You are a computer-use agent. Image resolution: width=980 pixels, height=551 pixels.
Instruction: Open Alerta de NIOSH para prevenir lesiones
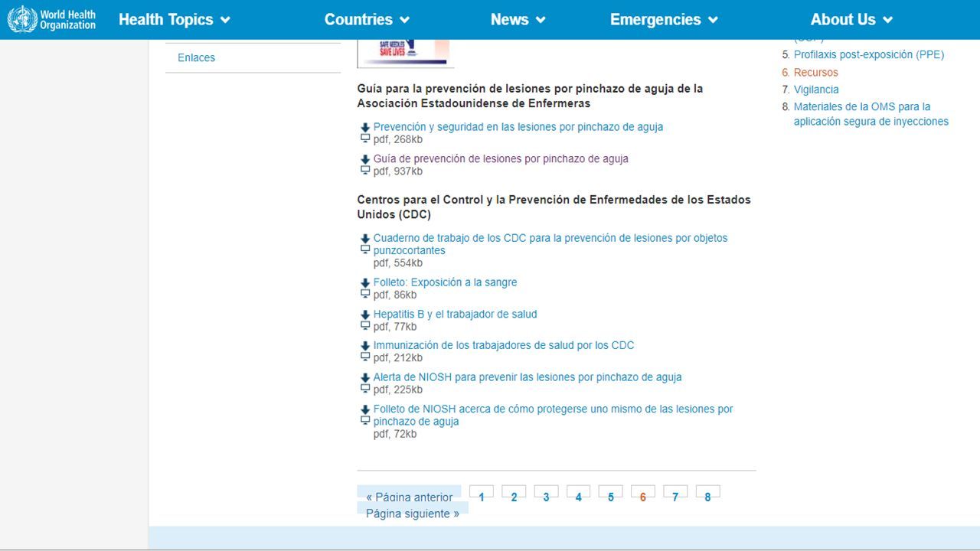[528, 377]
